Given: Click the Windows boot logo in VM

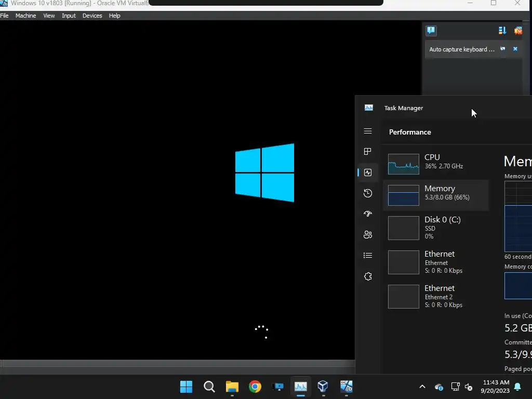Looking at the screenshot, I should (x=264, y=172).
